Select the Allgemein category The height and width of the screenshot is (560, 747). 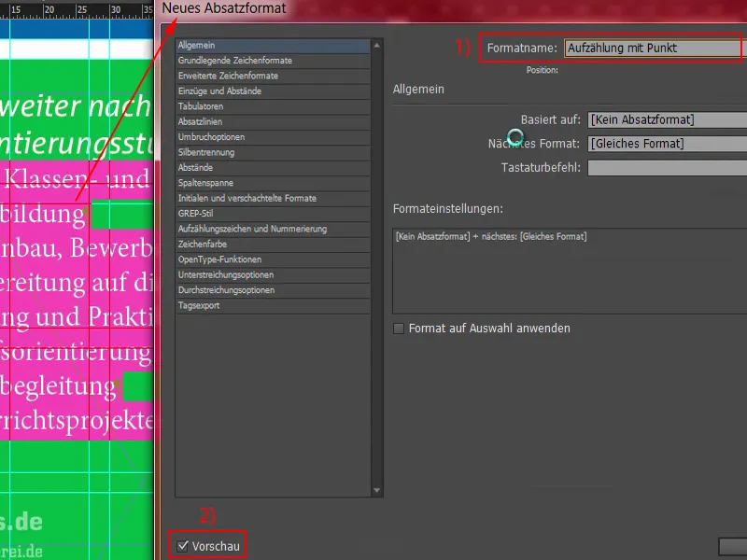coord(273,45)
